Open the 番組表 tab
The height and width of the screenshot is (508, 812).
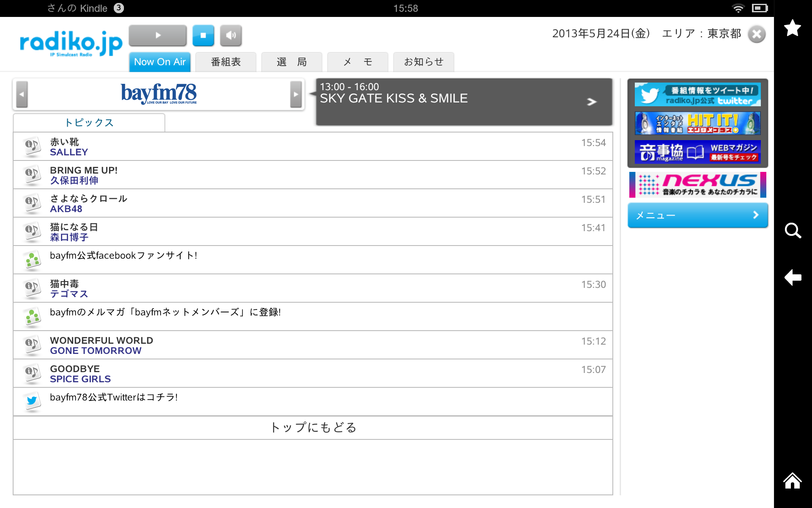[x=226, y=62]
